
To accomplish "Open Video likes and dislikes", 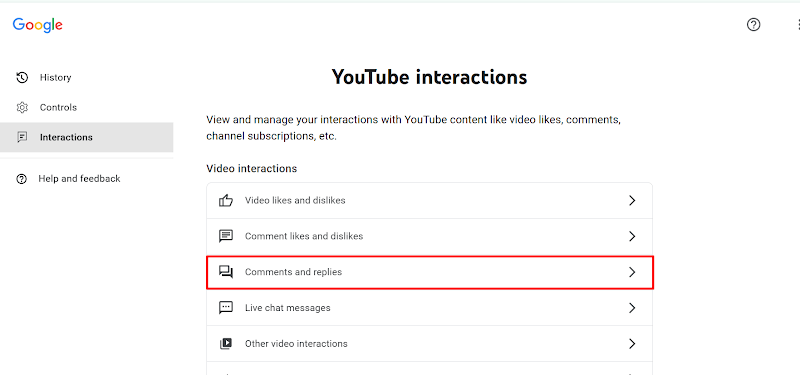I will point(430,201).
